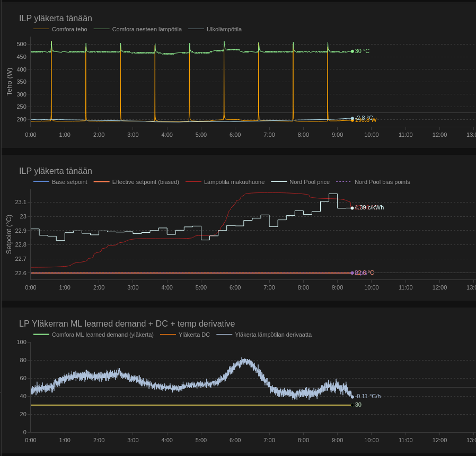The width and height of the screenshot is (476, 456).
Task: Click the Teho (W) axis label
Action: click(9, 82)
